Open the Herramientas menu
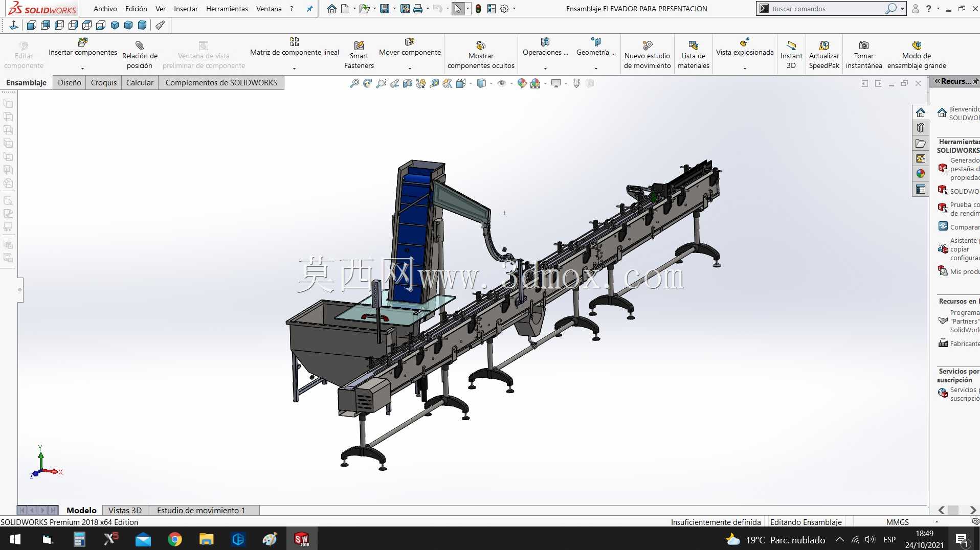Viewport: 980px width, 550px height. [227, 9]
